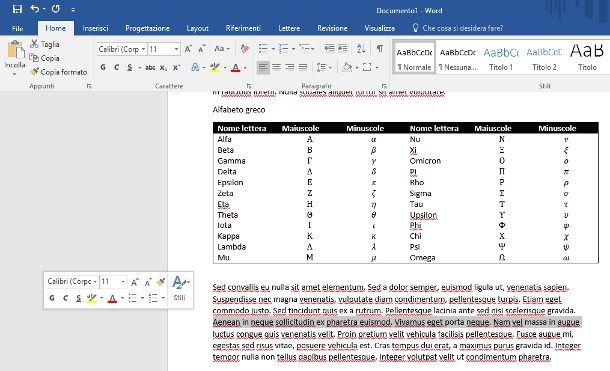This screenshot has width=610, height=371.
Task: Clear all formatting with the eraser icon
Action: click(x=245, y=49)
